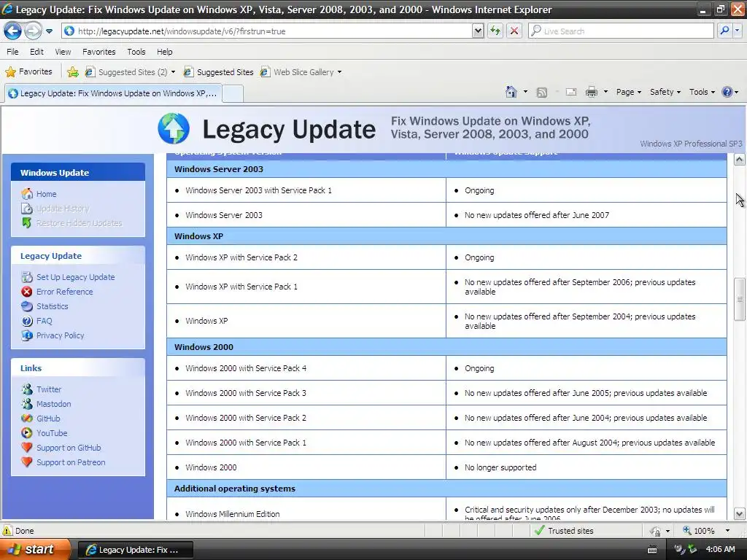Open Set Up Legacy Update link
Screen dimensions: 747x560
tap(75, 277)
